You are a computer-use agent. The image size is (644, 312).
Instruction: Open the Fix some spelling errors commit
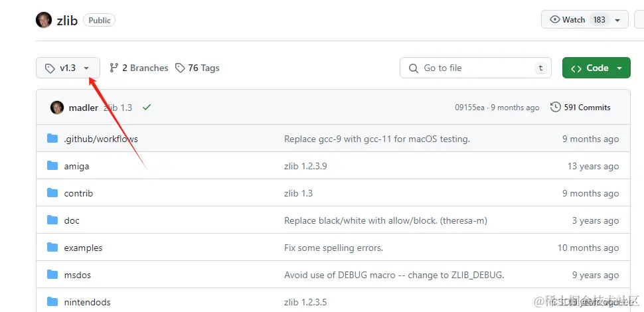[333, 248]
